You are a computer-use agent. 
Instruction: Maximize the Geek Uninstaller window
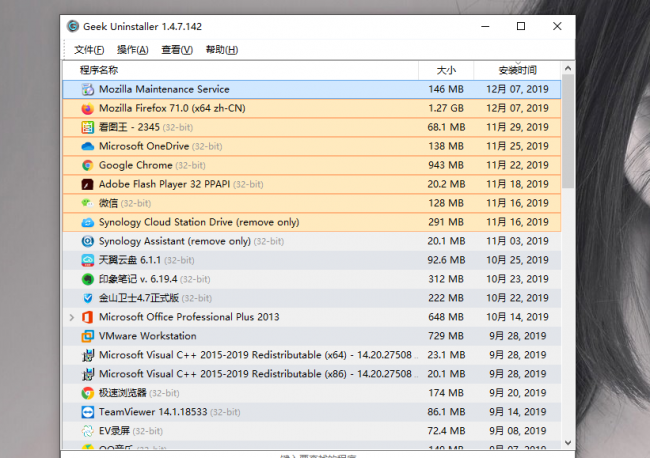pyautogui.click(x=521, y=27)
